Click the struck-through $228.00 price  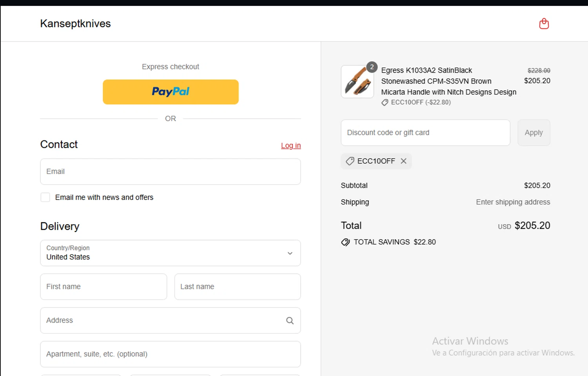pos(539,71)
